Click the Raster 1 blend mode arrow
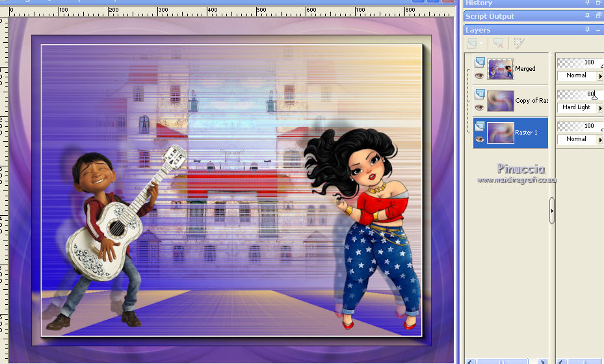 pos(600,140)
